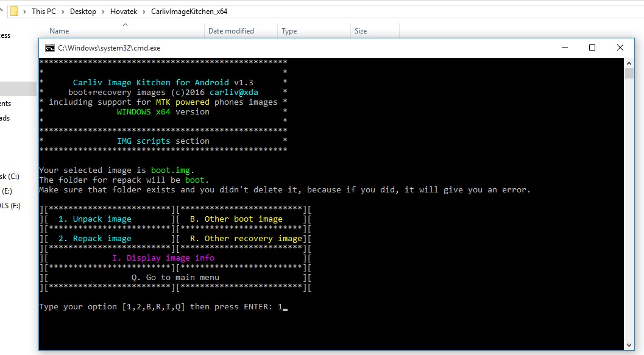Click the '2. Repack image' option text

(95, 239)
